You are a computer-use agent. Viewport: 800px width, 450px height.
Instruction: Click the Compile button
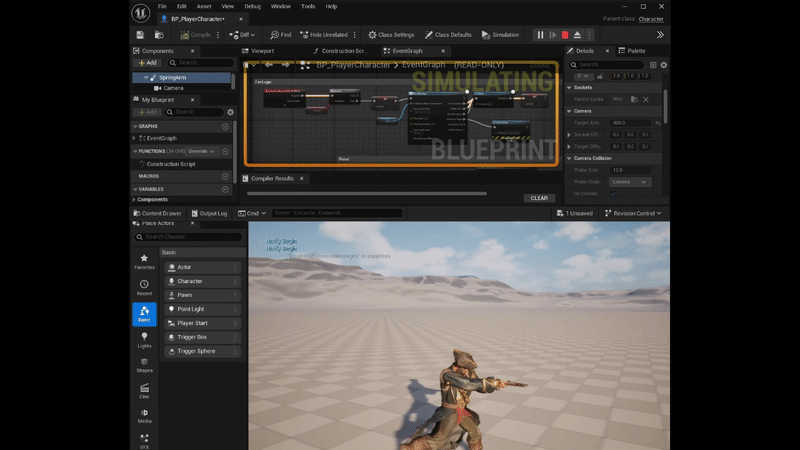[x=195, y=35]
